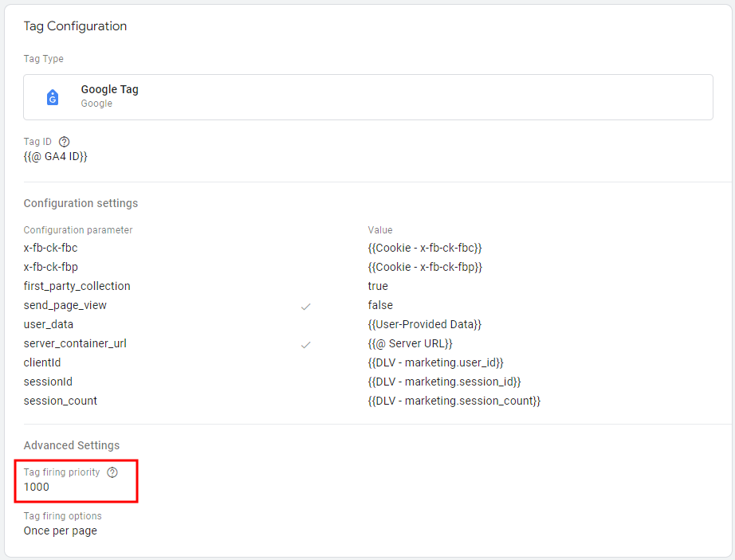The width and height of the screenshot is (735, 560).
Task: Click the first_party_collection parameter
Action: point(77,286)
